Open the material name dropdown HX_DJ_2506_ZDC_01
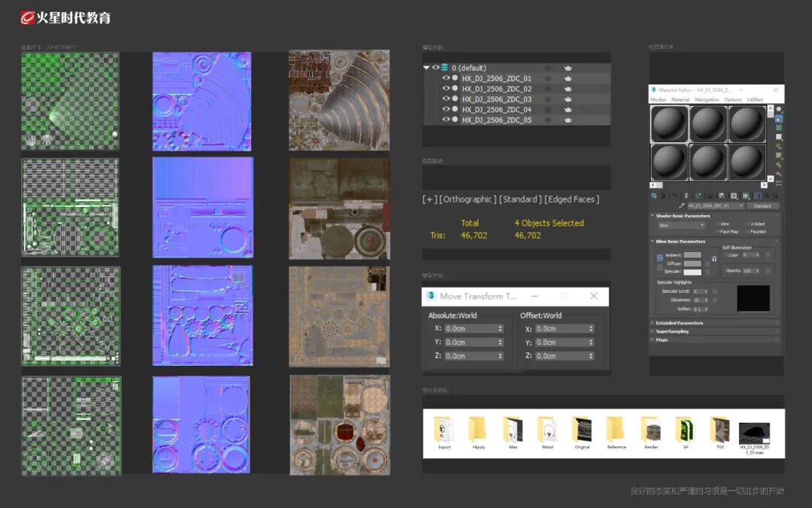Image resolution: width=812 pixels, height=508 pixels. pos(716,205)
